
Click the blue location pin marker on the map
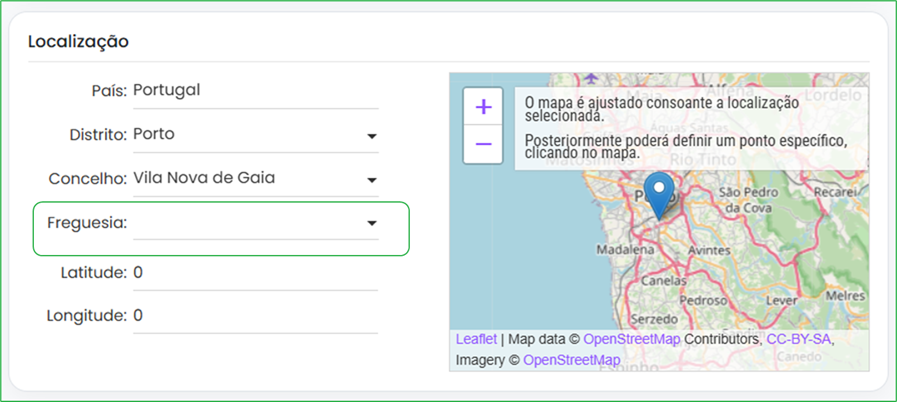point(659,193)
